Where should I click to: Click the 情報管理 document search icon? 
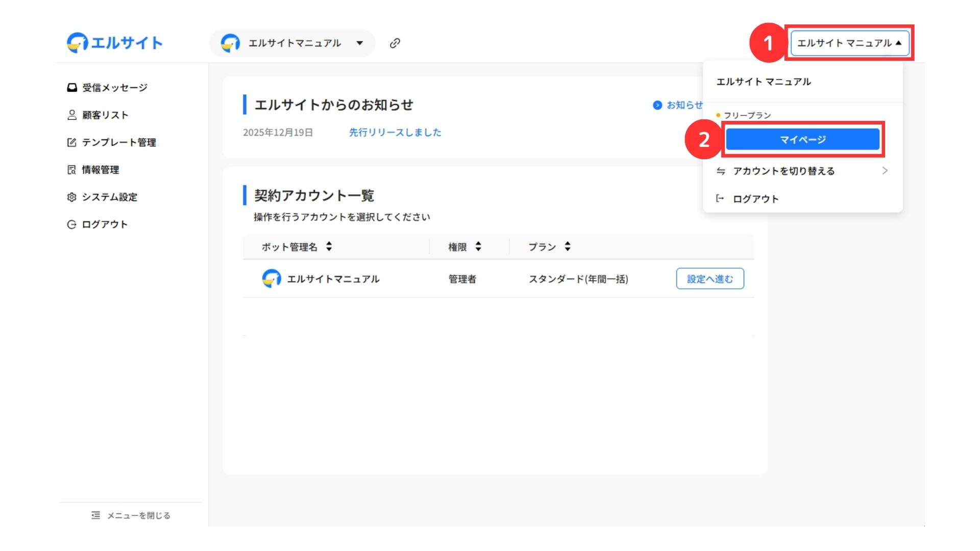(x=72, y=170)
